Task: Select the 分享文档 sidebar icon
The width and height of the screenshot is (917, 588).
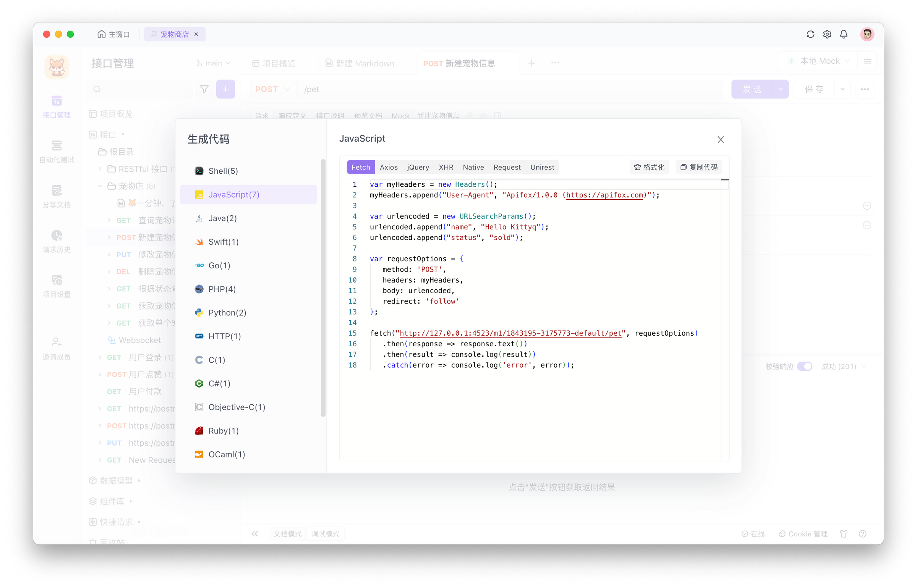Action: (x=56, y=196)
